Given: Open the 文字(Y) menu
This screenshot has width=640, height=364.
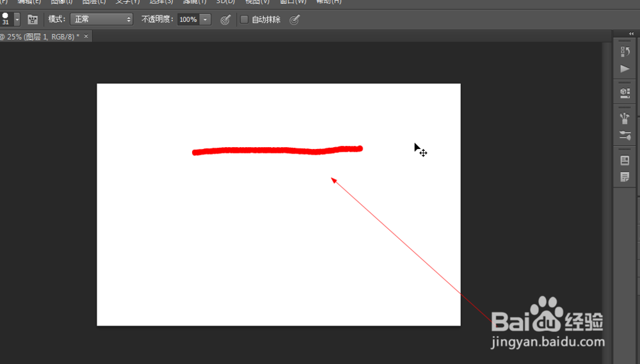Looking at the screenshot, I should [x=127, y=2].
